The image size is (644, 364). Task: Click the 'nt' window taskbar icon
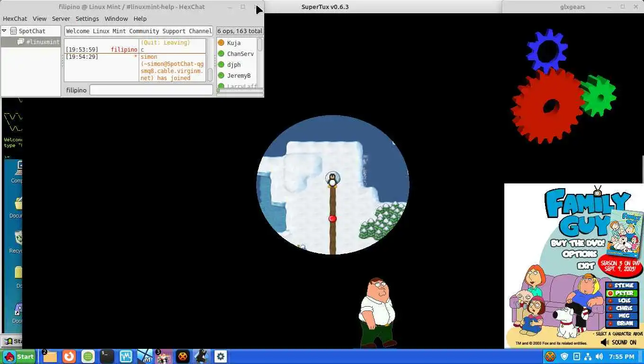click(145, 356)
